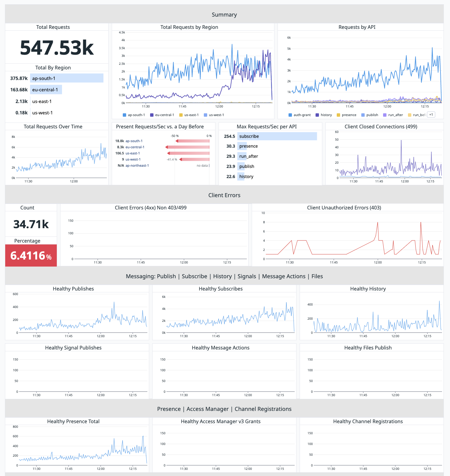Click the red 6.4116% percentage tile

click(x=31, y=256)
